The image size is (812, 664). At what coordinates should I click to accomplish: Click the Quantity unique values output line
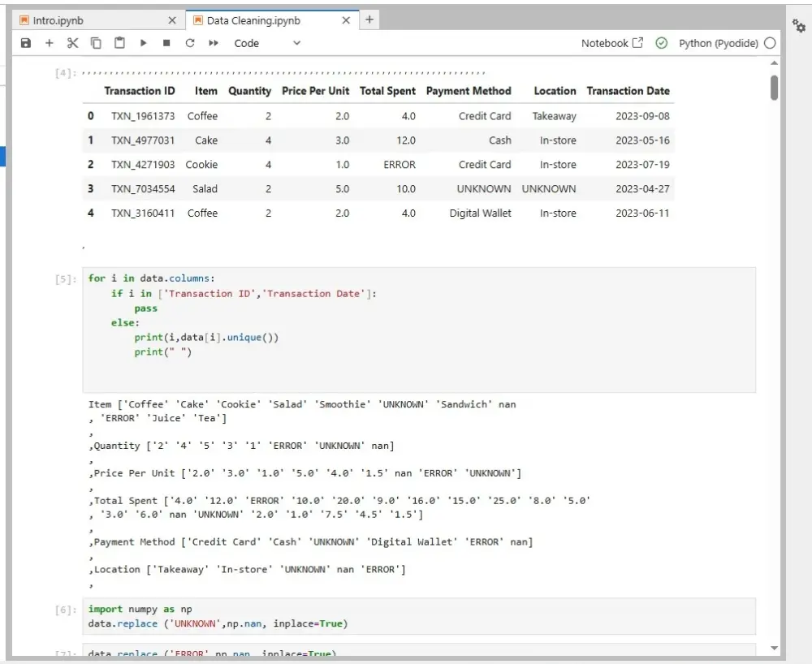[x=244, y=446]
